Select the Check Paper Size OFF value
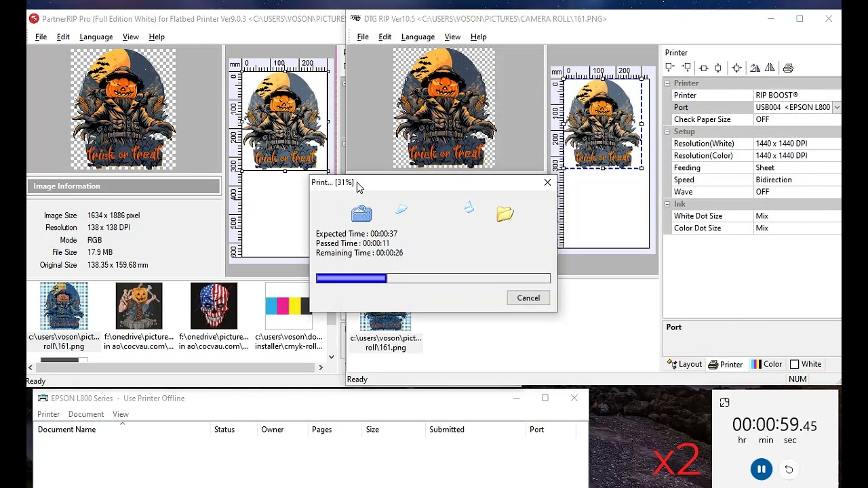 coord(797,119)
